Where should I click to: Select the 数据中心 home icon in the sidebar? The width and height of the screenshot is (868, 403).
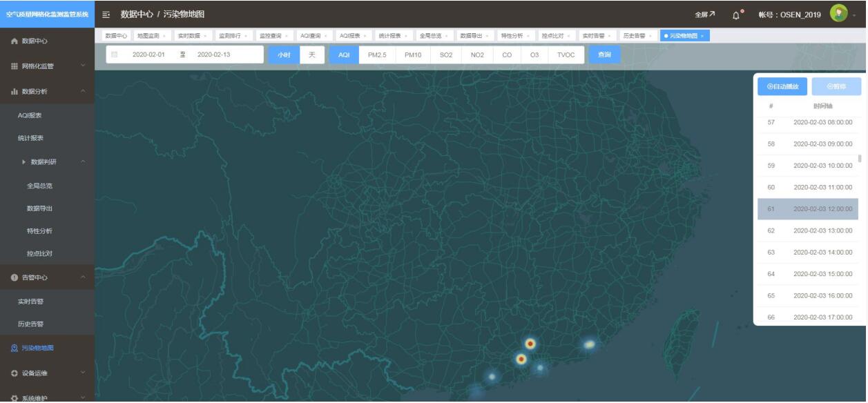(16, 39)
